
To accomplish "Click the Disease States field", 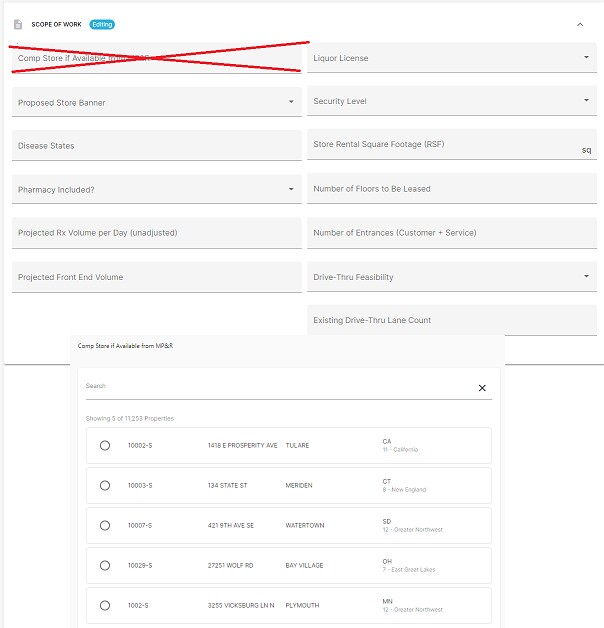I will click(157, 146).
